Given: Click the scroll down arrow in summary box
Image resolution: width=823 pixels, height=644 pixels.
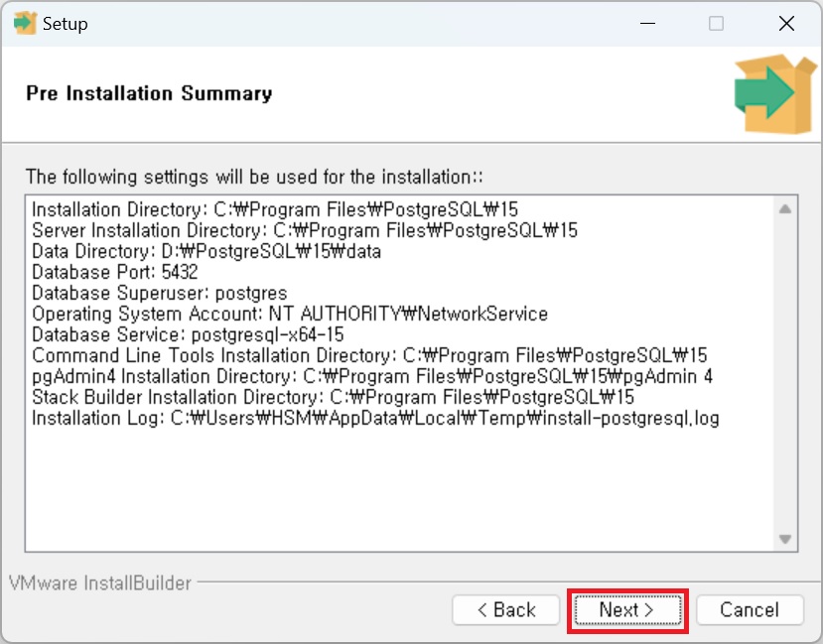Looking at the screenshot, I should [784, 539].
